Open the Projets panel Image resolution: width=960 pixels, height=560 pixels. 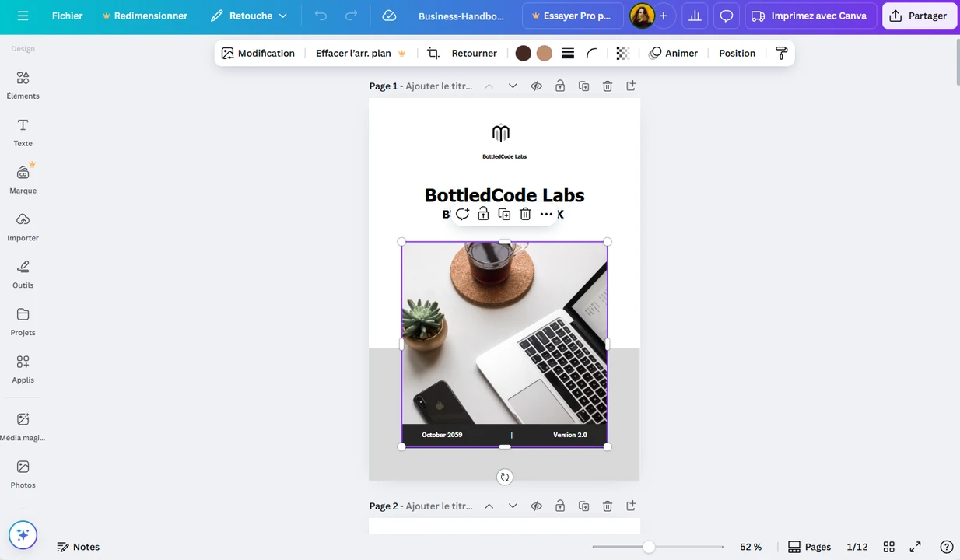(x=23, y=322)
